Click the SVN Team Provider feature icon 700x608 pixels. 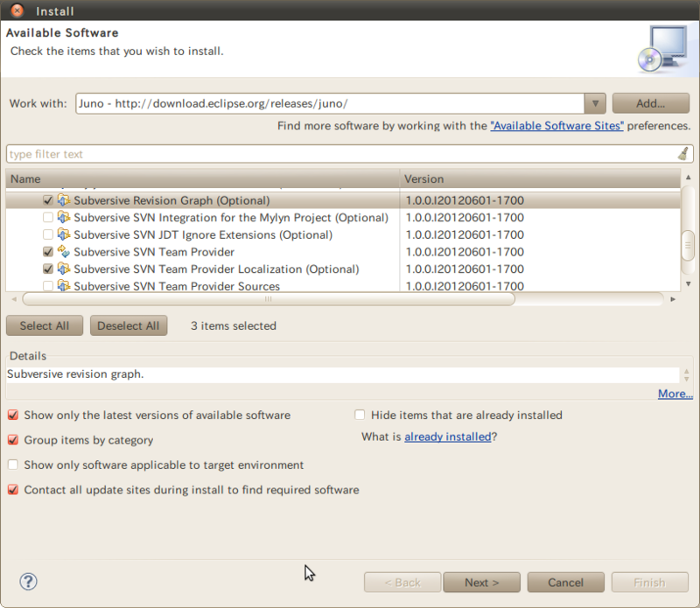pos(64,252)
